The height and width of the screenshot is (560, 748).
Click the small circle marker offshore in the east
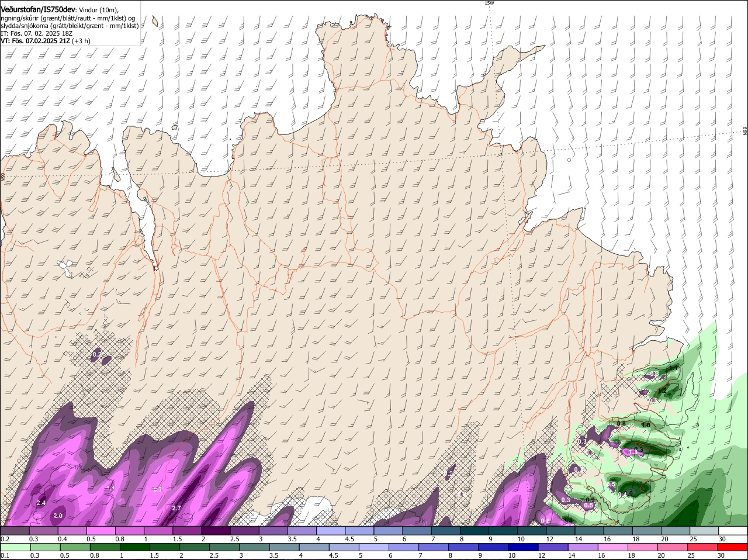(x=569, y=160)
